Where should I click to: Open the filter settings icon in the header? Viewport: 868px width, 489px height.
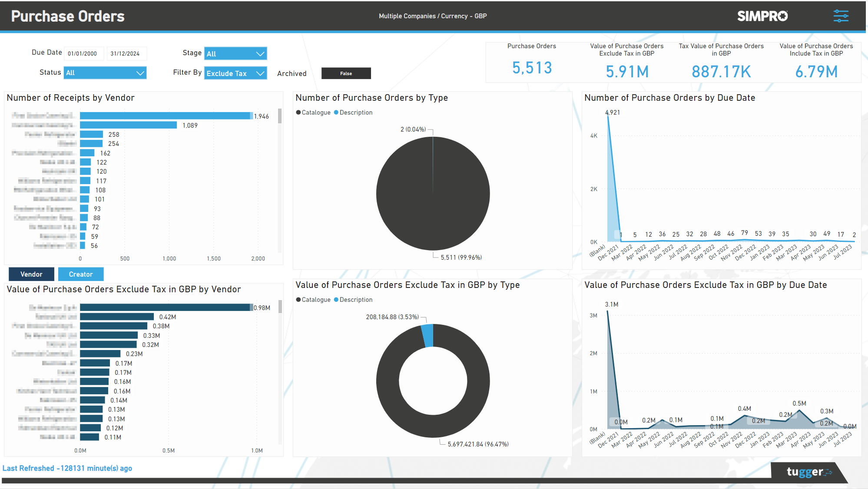point(841,16)
